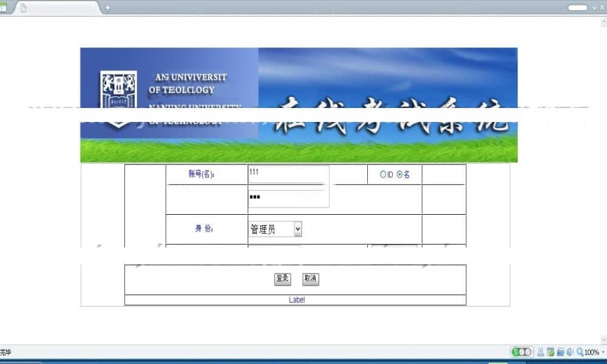Screen dimensions: 607x364
Task: Click the 身份 label text
Action: tap(204, 229)
